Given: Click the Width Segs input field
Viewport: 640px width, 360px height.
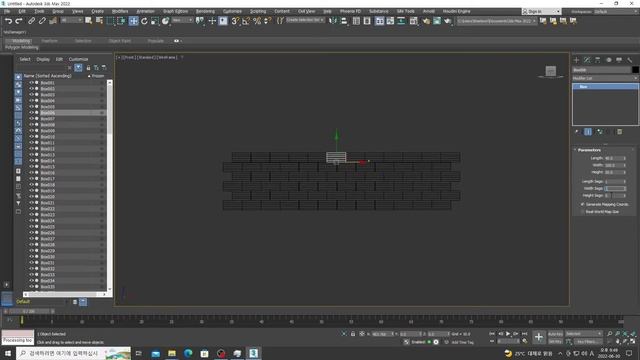Looking at the screenshot, I should 615,189.
